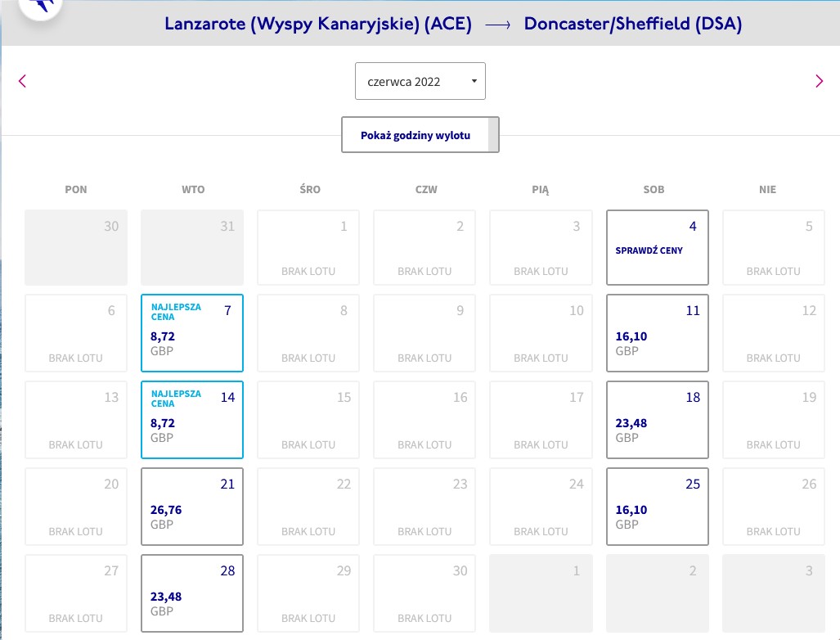The height and width of the screenshot is (640, 840).
Task: Click the SOB weekday header
Action: tap(654, 189)
